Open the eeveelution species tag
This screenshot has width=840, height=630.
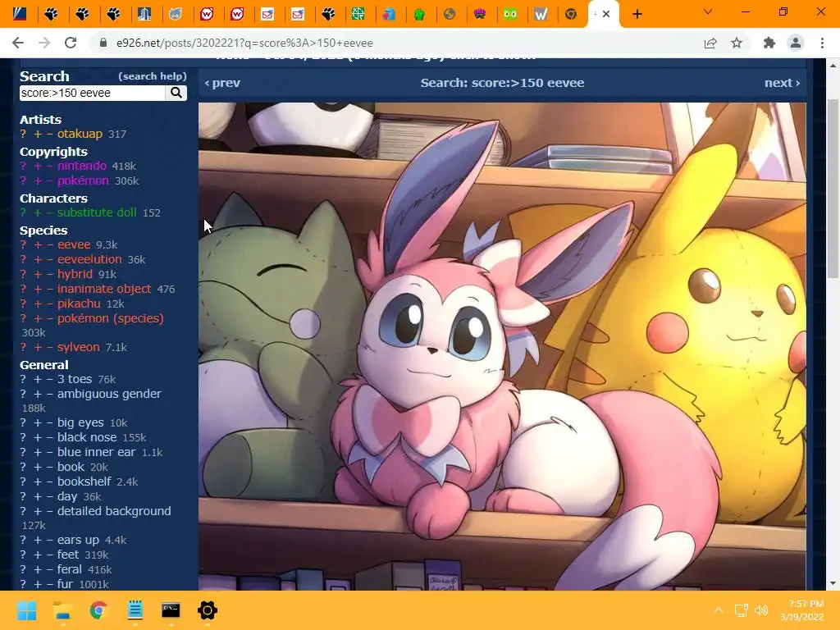(89, 259)
